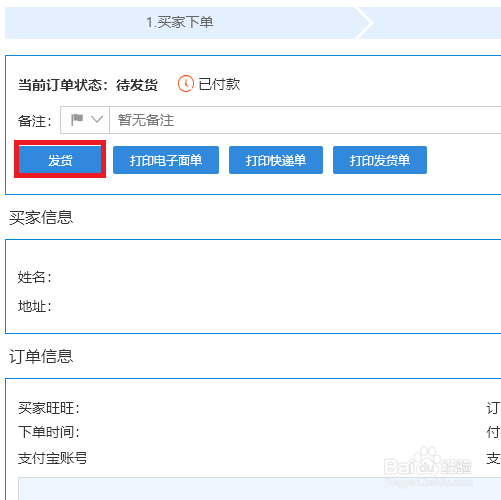Click the 买家信息 section heading
Screen dimensions: 501x500
tap(41, 218)
